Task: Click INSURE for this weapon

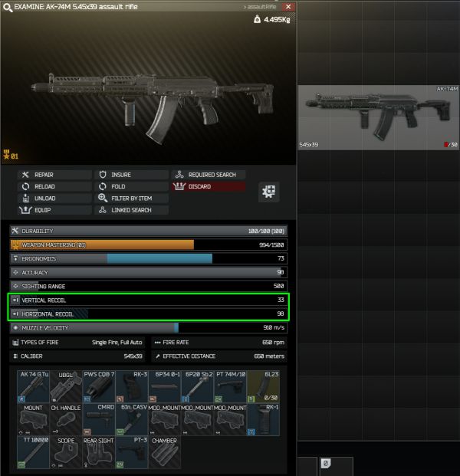Action: pos(131,175)
